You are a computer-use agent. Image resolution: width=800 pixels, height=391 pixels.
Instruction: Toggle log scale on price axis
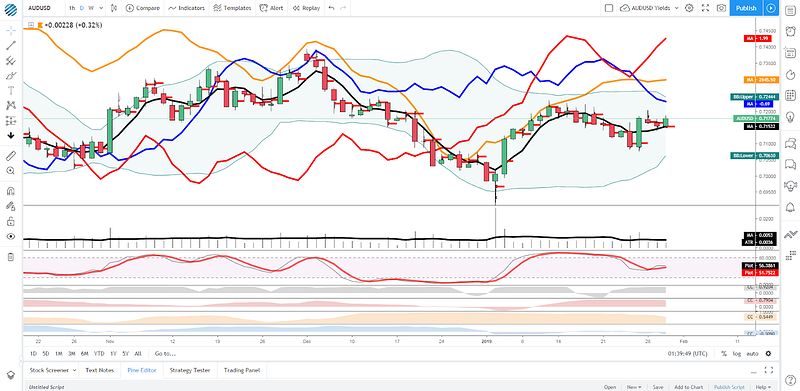[737, 353]
